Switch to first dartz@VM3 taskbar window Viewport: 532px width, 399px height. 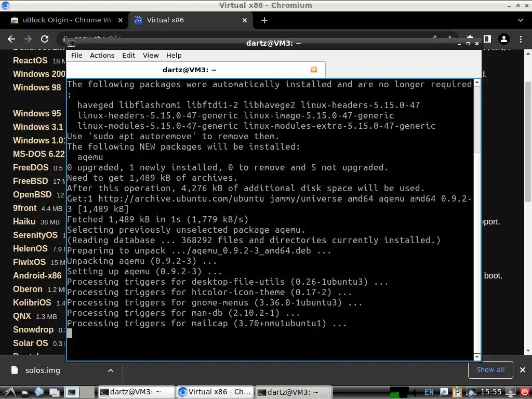point(137,392)
